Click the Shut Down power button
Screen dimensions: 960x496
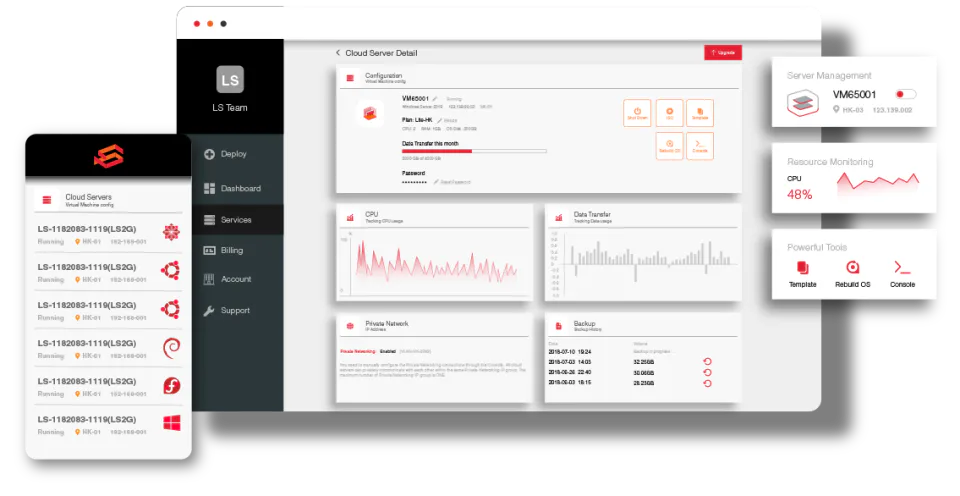[x=637, y=113]
